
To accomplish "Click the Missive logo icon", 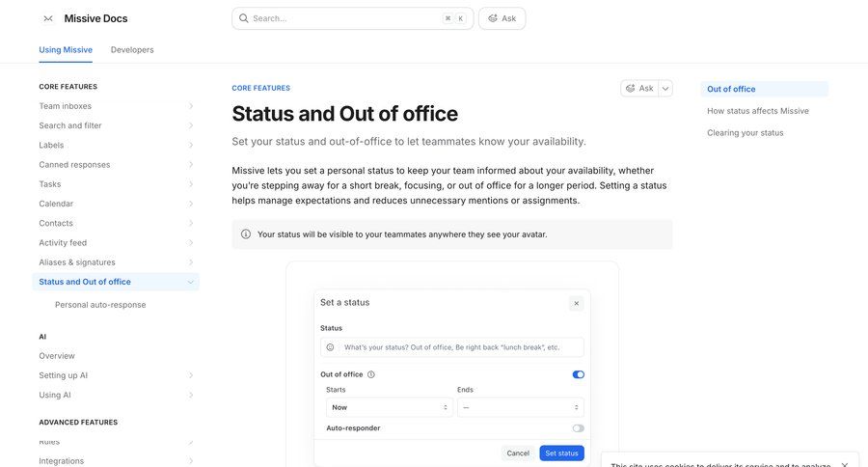I will pos(48,18).
